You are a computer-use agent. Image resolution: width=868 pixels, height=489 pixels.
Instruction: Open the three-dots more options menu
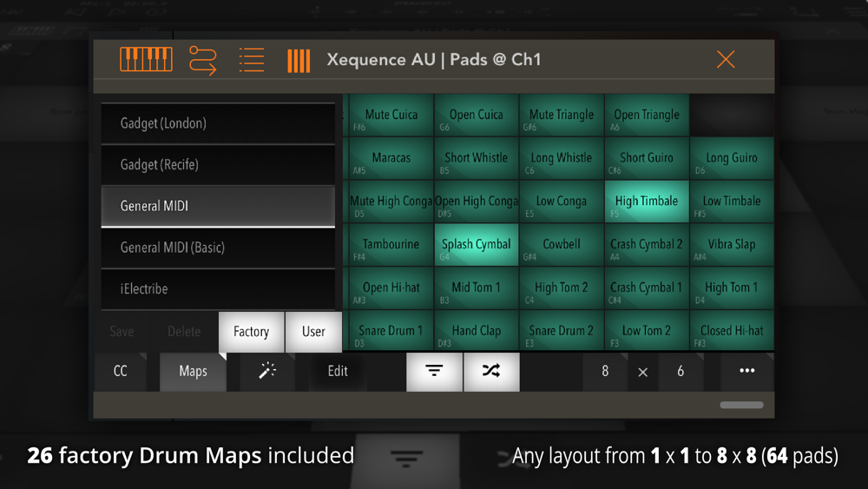click(x=746, y=371)
